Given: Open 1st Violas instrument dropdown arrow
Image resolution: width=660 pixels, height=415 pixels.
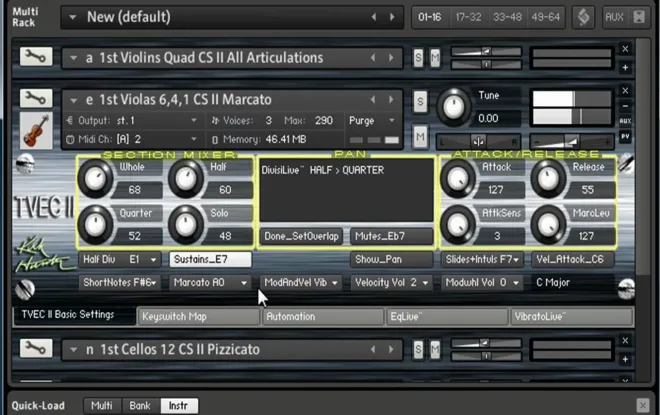Looking at the screenshot, I should (x=74, y=100).
